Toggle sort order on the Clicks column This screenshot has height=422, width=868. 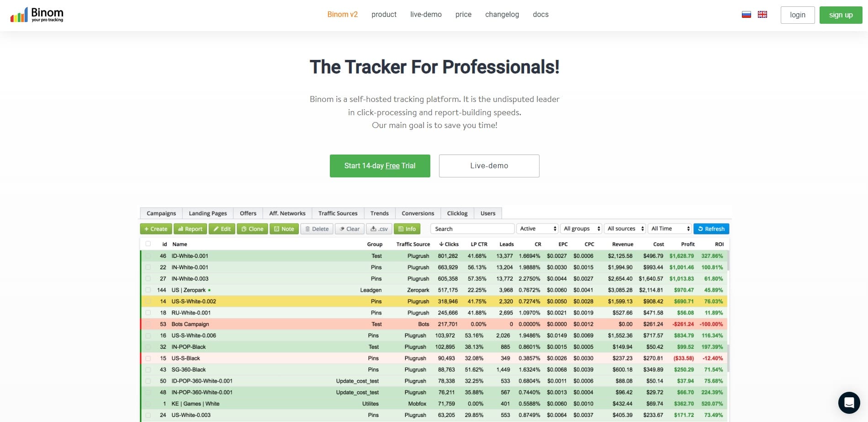pos(449,244)
